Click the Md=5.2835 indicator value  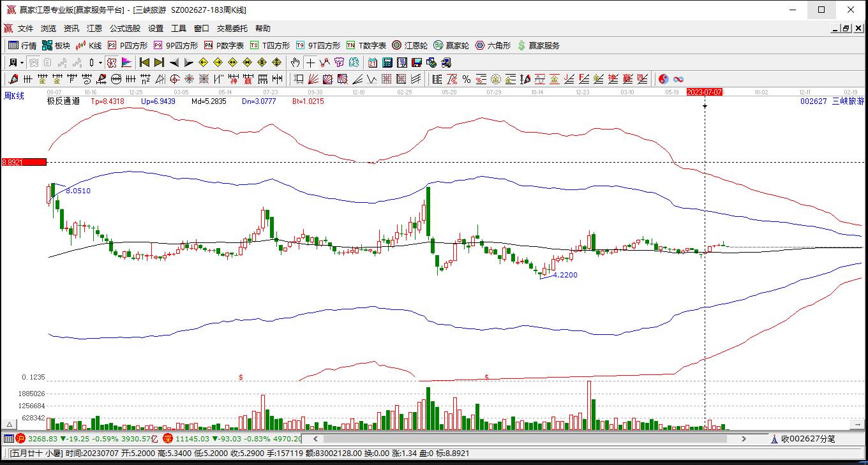click(209, 101)
